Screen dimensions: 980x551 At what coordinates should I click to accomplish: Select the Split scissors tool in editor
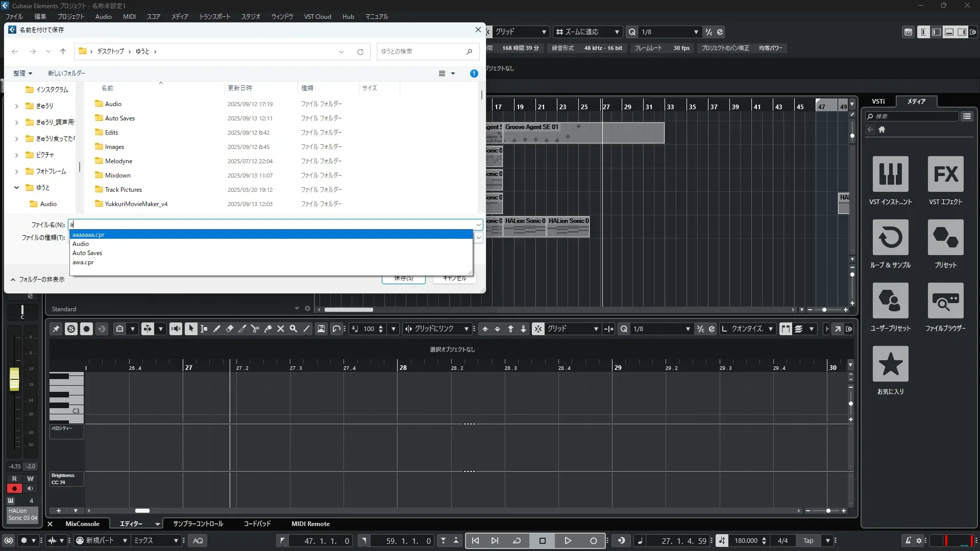[255, 329]
